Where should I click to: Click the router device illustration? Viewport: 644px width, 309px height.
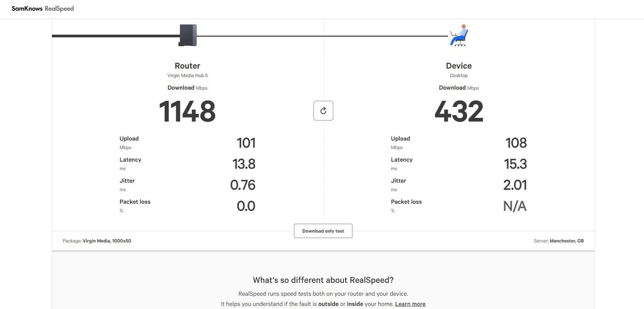(x=188, y=35)
